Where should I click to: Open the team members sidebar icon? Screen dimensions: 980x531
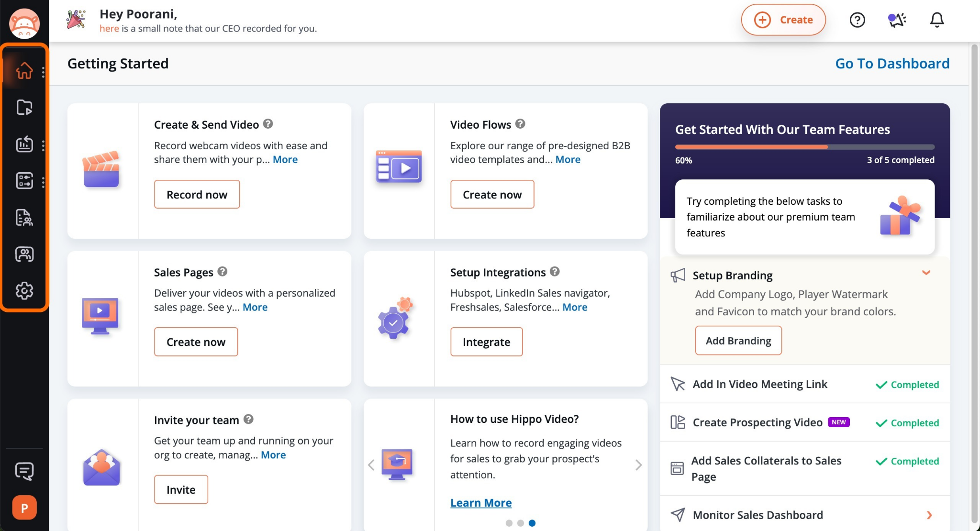pos(24,254)
